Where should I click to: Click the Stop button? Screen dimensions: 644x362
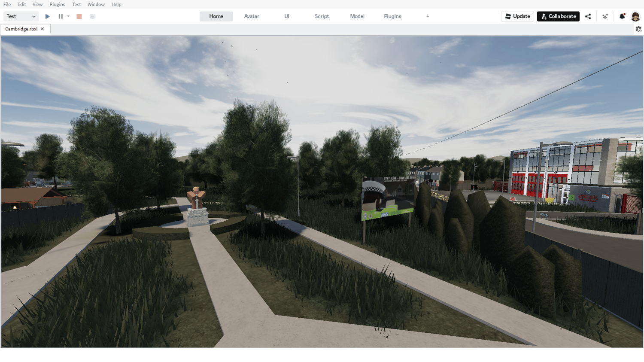(x=79, y=16)
